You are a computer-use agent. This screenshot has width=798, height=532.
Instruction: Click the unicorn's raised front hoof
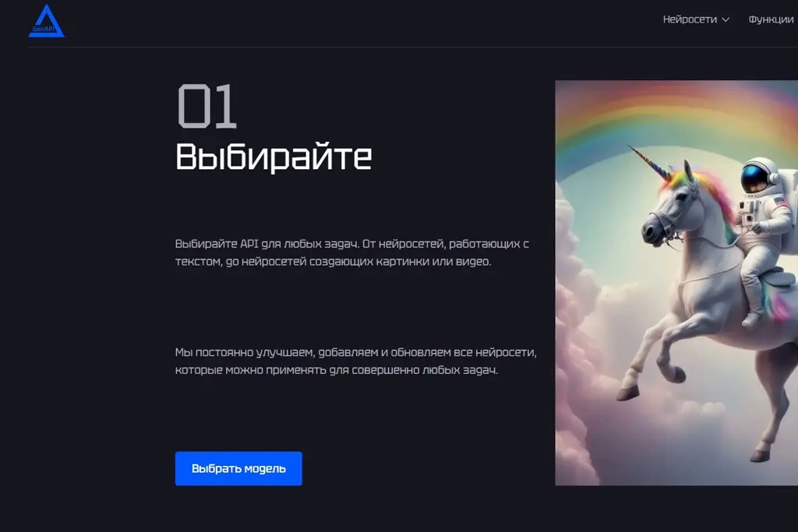pos(626,392)
